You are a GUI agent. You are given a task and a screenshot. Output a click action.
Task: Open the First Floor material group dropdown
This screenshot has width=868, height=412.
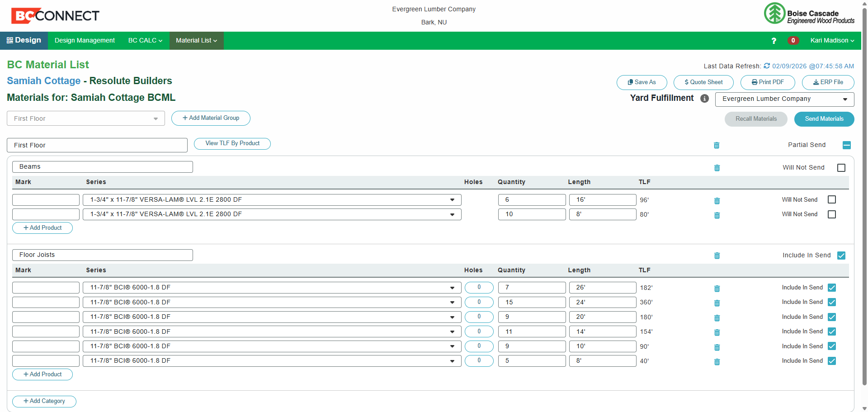pos(86,118)
